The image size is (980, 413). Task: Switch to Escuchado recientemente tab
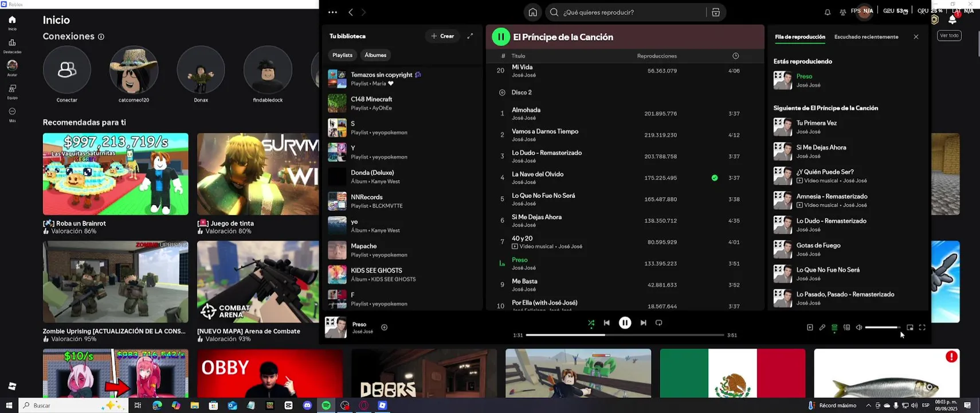(866, 37)
